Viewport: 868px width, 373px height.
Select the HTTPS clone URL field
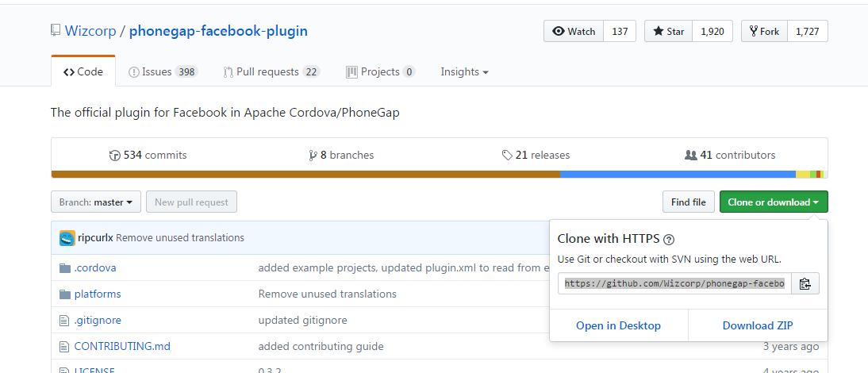pos(674,284)
